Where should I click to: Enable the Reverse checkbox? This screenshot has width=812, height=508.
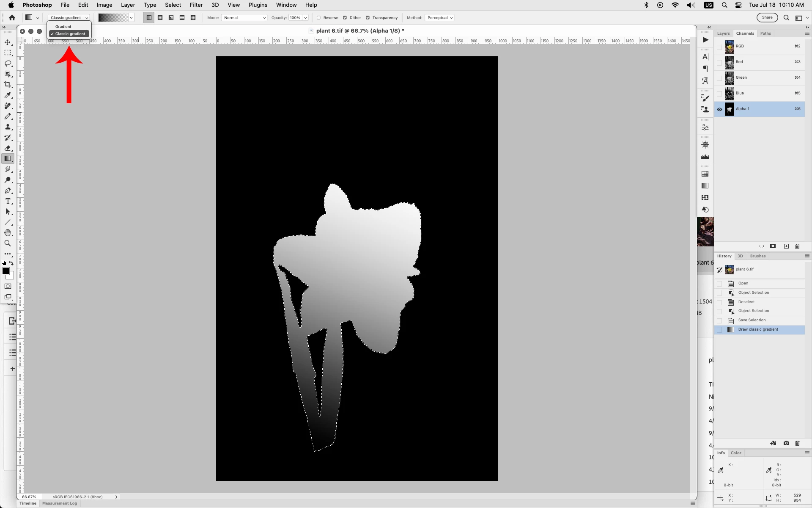tap(319, 18)
